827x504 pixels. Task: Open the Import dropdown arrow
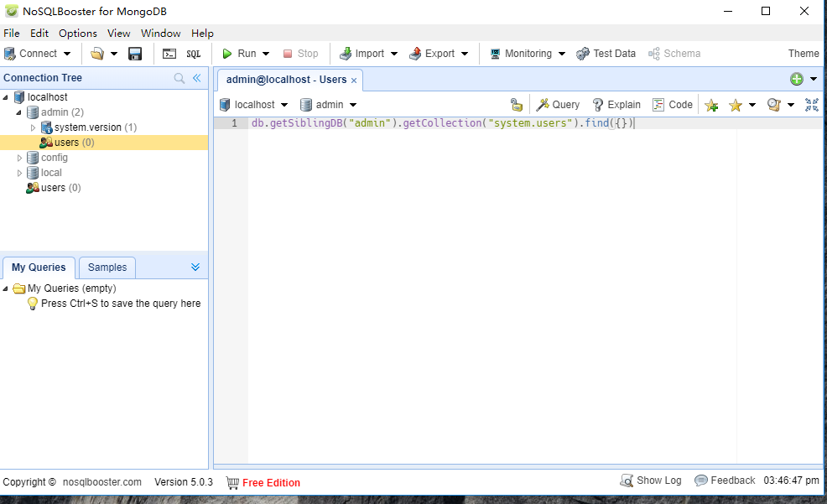coord(394,54)
